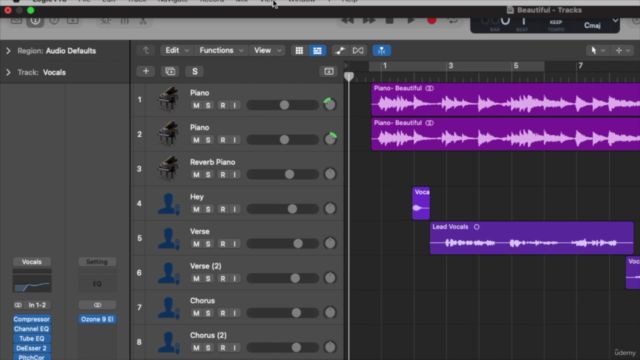Click the Cycle button in transport

pyautogui.click(x=453, y=20)
